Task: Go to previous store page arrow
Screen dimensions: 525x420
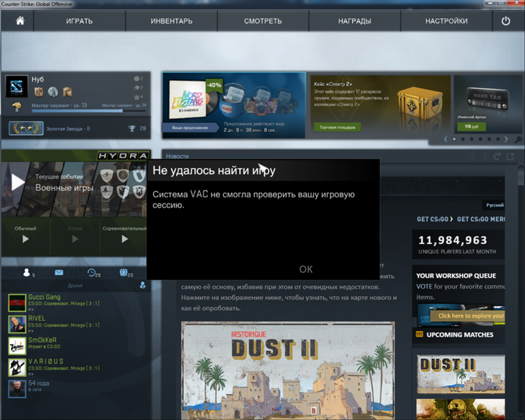Action: [446, 139]
